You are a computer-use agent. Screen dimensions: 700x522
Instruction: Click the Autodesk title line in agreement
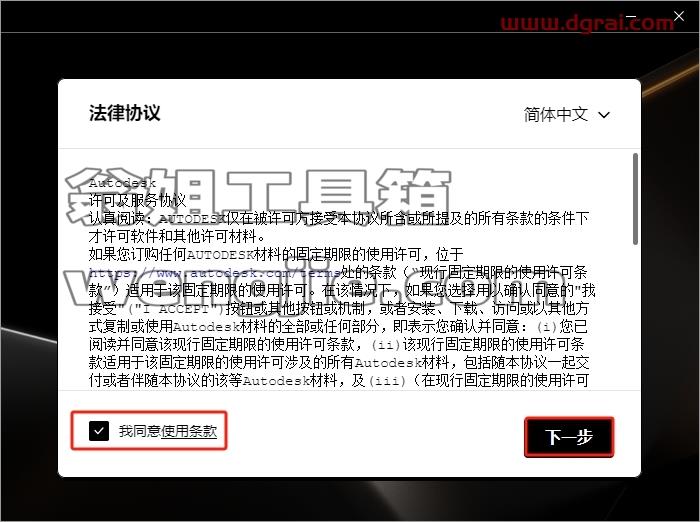pyautogui.click(x=122, y=183)
